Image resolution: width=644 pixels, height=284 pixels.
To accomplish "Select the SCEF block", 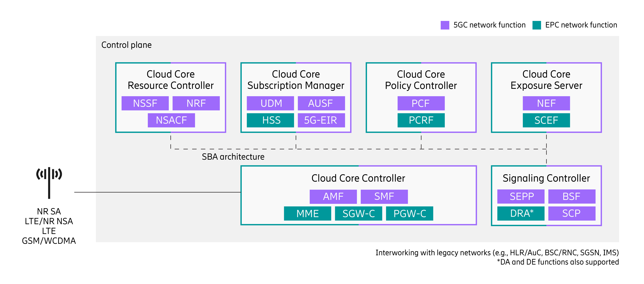I will point(546,120).
